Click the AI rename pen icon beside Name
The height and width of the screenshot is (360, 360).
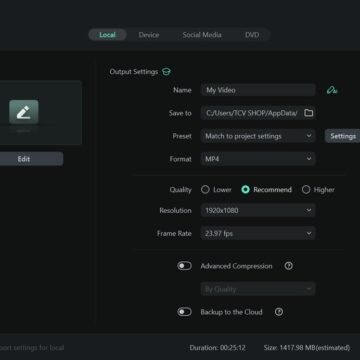coord(332,90)
